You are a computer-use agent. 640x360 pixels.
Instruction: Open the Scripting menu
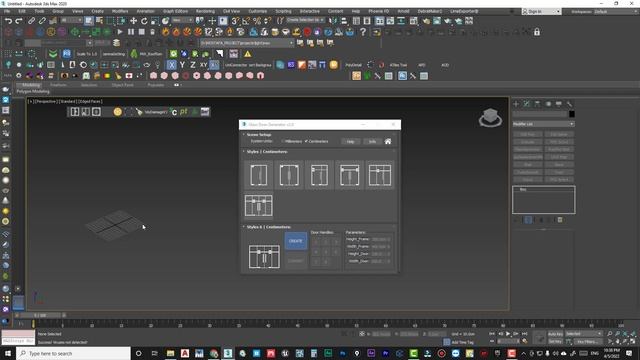[283, 11]
